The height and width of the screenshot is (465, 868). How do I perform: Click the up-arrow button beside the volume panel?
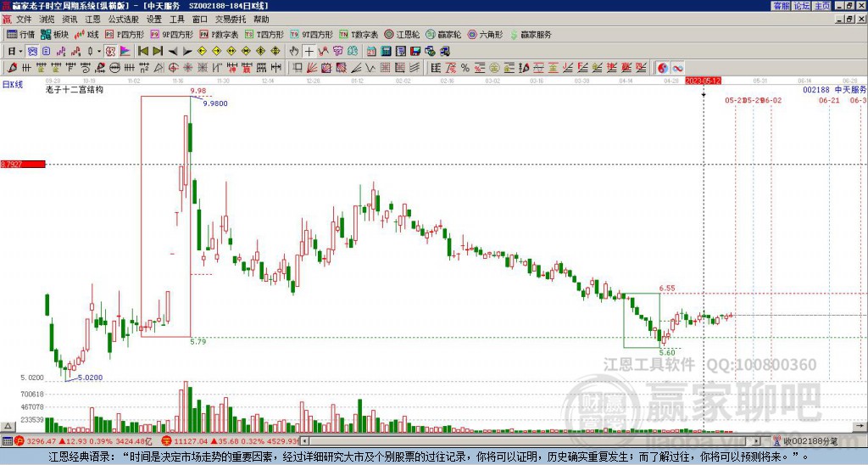click(x=8, y=426)
